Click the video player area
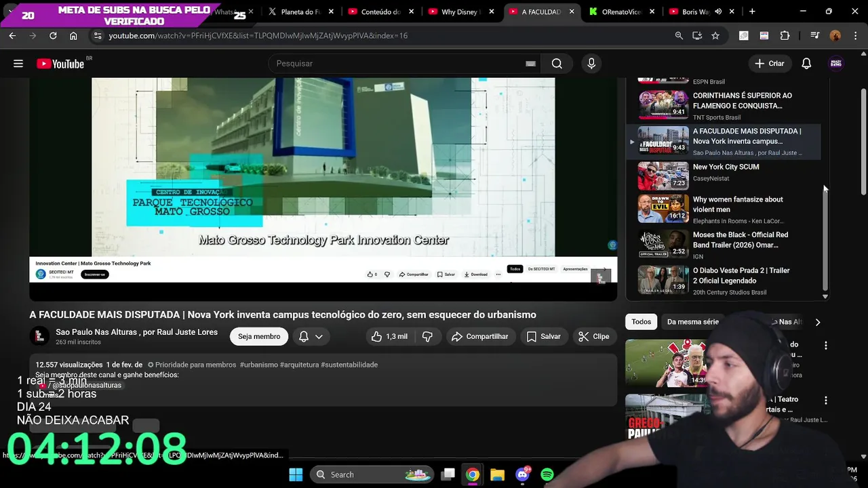 [323, 188]
